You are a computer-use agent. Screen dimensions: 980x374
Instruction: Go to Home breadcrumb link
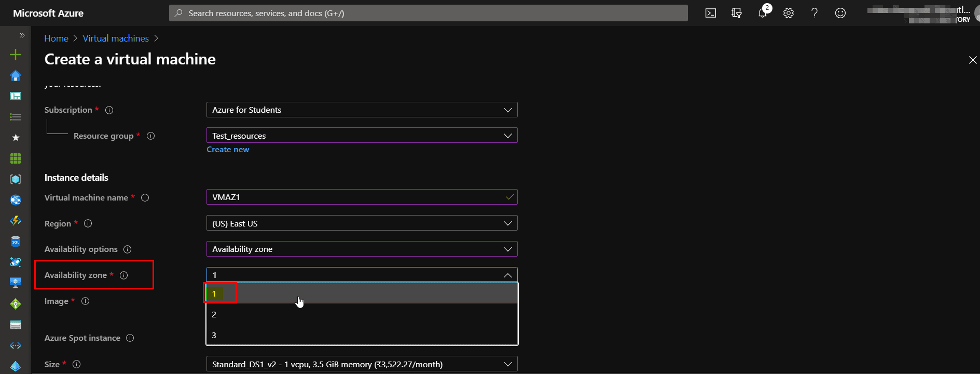click(x=56, y=38)
